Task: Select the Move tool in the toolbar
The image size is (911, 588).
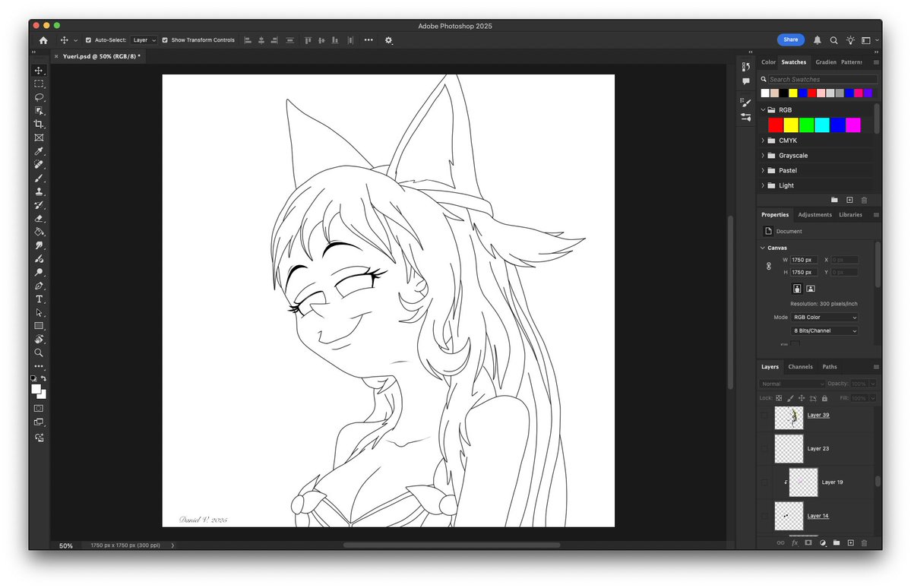Action: 39,71
